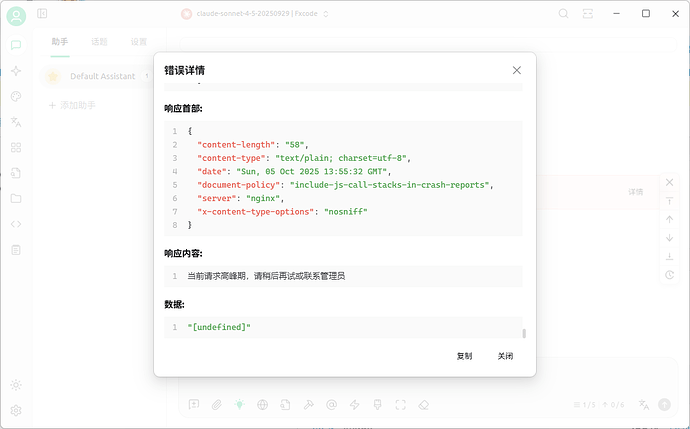Click the knowledge base icon in input bar
The image size is (690, 429).
tap(285, 405)
